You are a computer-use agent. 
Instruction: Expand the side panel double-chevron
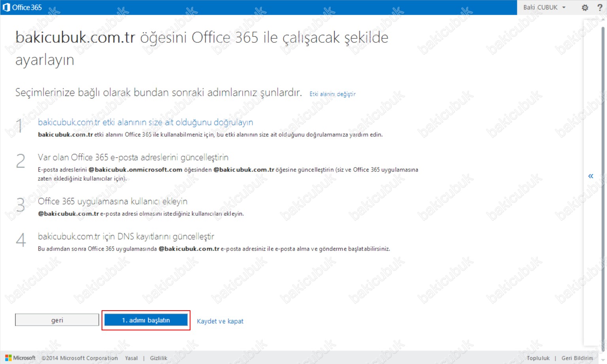click(x=590, y=176)
